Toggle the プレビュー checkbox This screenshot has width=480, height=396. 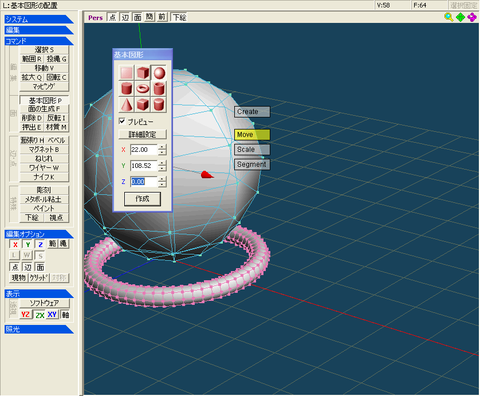point(122,121)
